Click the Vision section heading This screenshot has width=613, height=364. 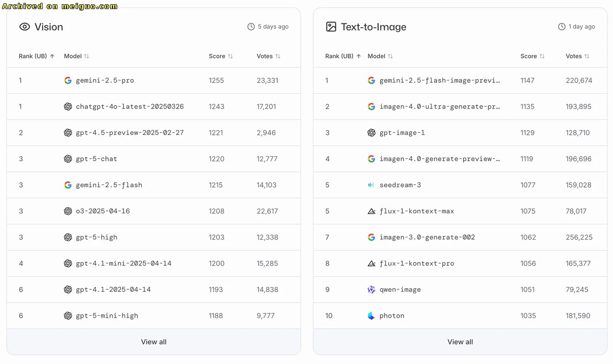click(49, 27)
